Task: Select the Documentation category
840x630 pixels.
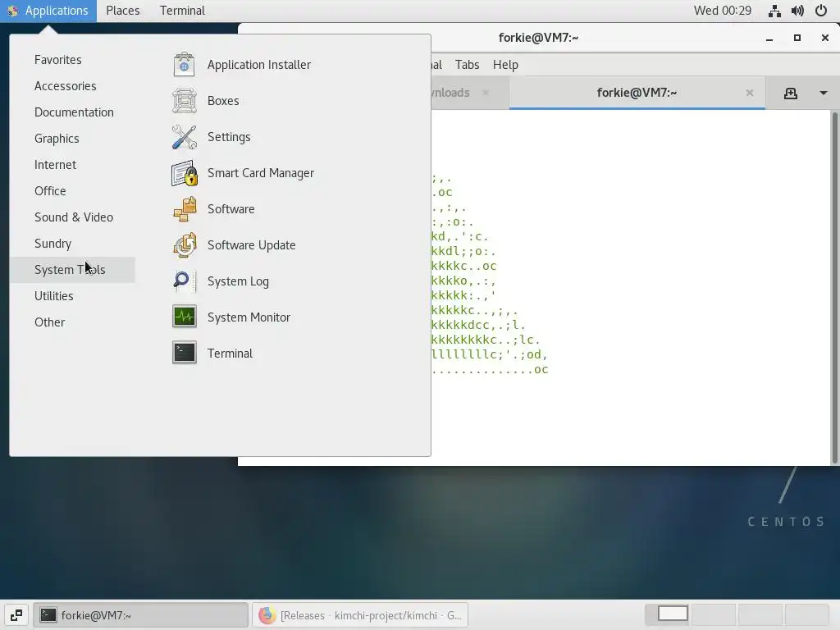Action: [72, 112]
